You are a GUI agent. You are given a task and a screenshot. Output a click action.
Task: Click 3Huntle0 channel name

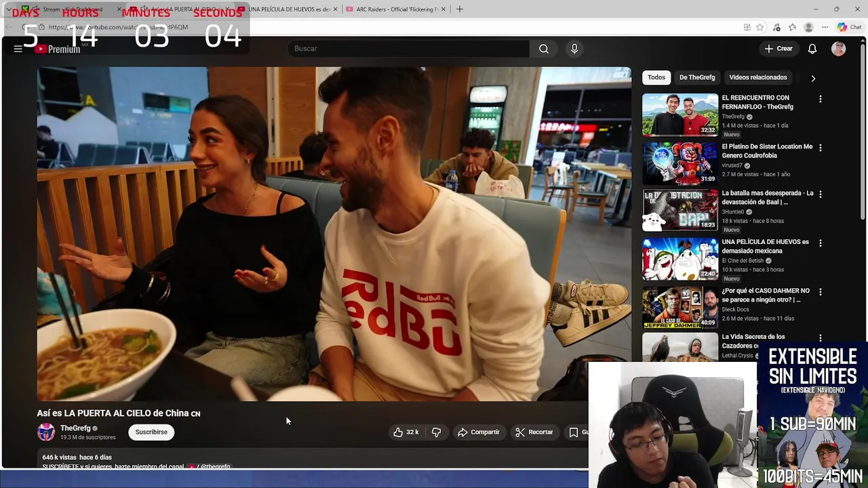coord(733,211)
